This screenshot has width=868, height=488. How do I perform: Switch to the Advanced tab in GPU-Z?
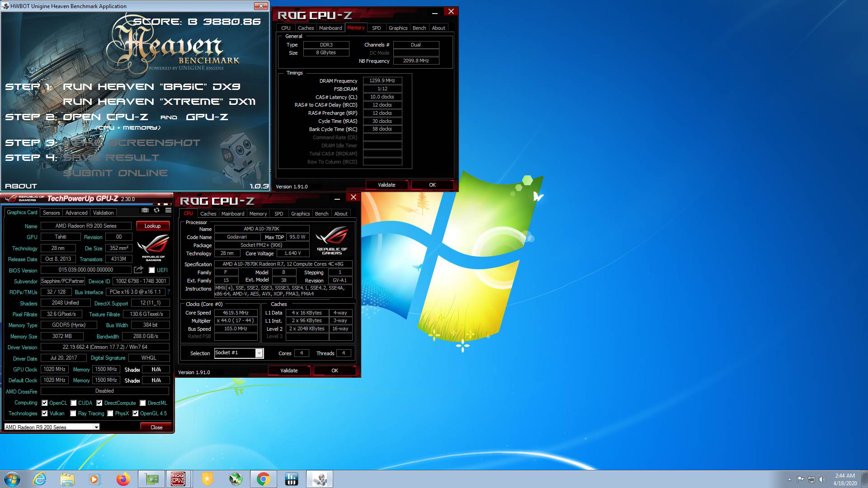(x=76, y=213)
